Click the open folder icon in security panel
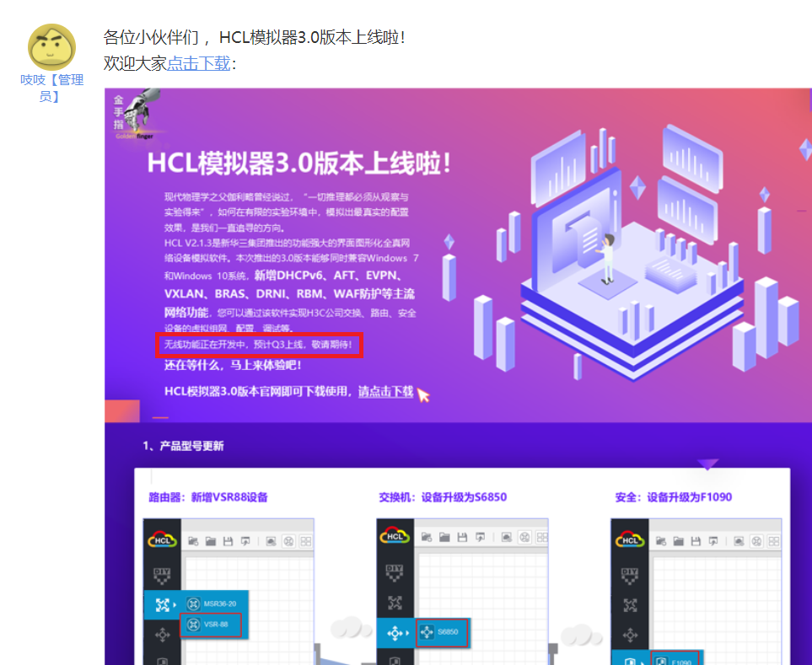 [x=679, y=541]
